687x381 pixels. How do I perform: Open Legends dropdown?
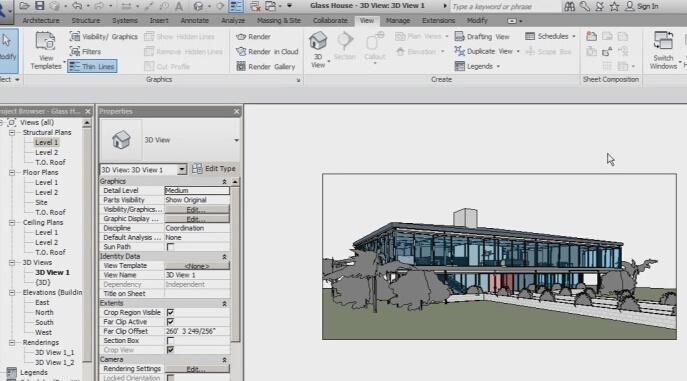[477, 66]
